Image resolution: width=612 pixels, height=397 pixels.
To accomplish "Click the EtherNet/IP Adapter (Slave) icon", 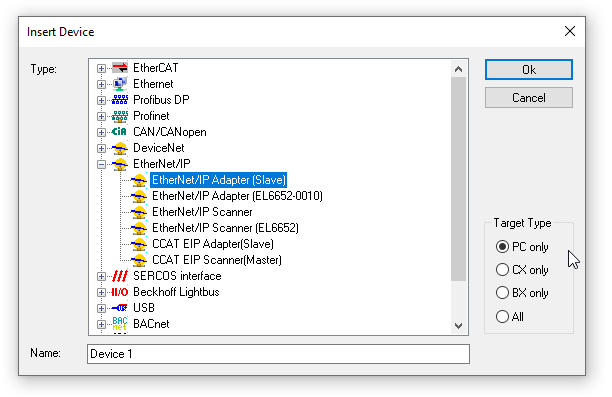I will coord(139,180).
